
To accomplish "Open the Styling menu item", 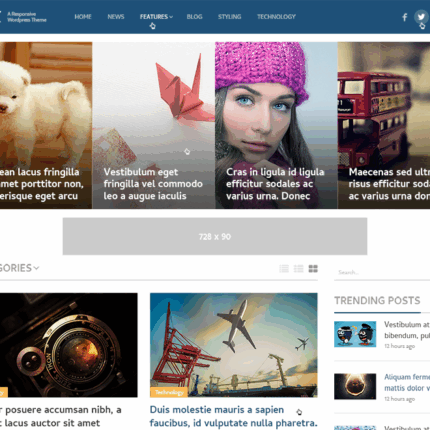I will [229, 17].
